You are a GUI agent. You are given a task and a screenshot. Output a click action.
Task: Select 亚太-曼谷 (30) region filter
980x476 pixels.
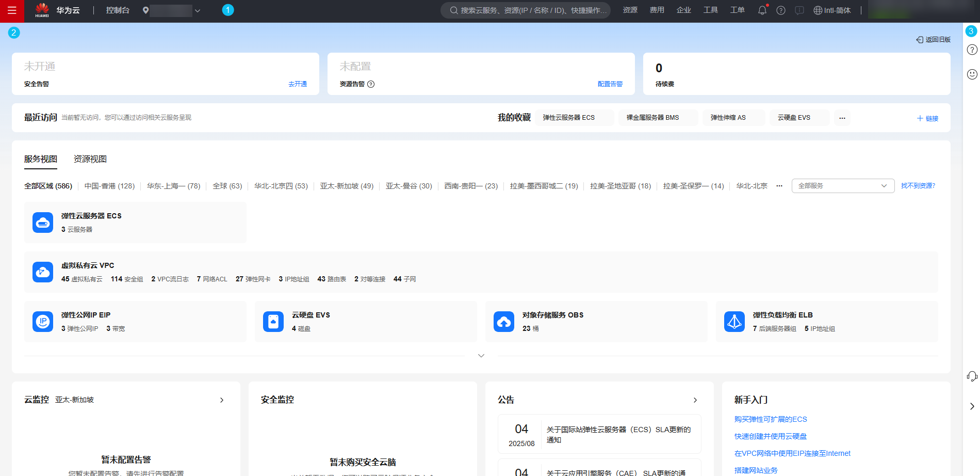[409, 186]
